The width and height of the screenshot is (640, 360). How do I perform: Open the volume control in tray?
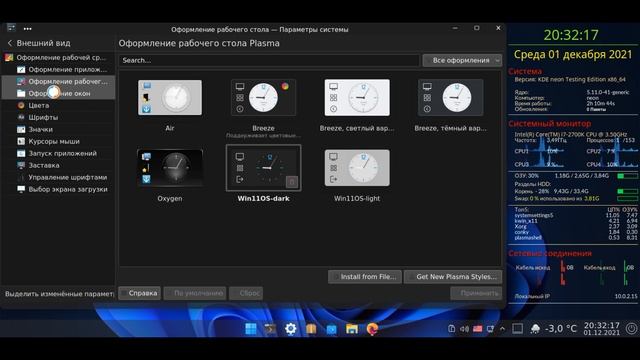pos(464,329)
